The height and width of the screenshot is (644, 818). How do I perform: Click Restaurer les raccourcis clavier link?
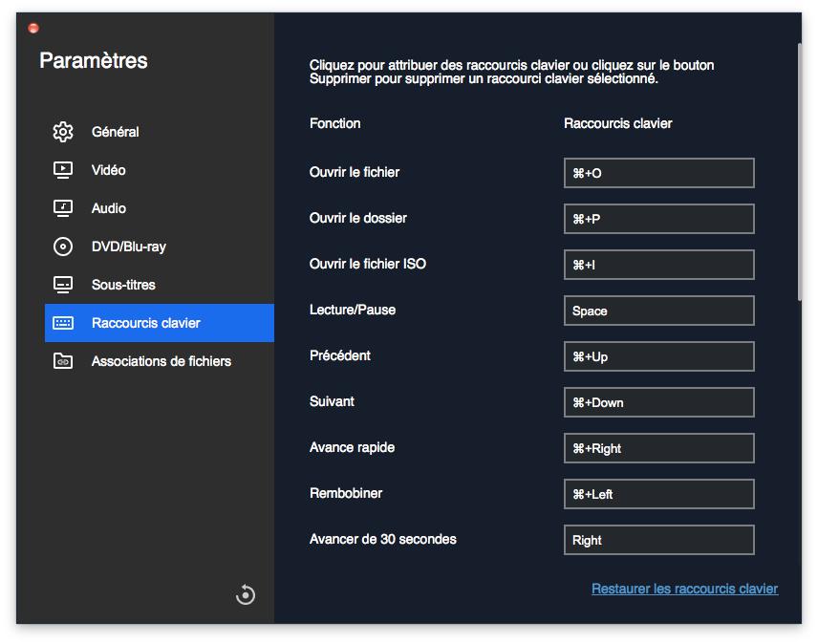pyautogui.click(x=684, y=589)
